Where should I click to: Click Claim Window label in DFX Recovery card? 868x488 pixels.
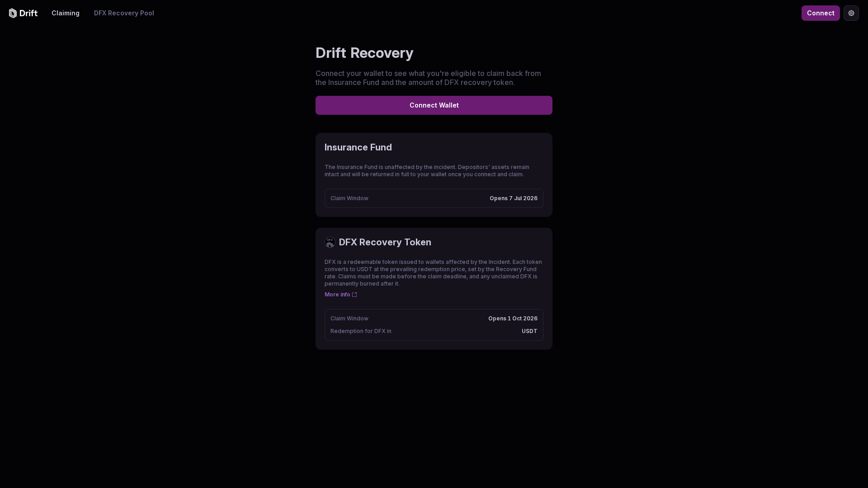[x=349, y=319]
